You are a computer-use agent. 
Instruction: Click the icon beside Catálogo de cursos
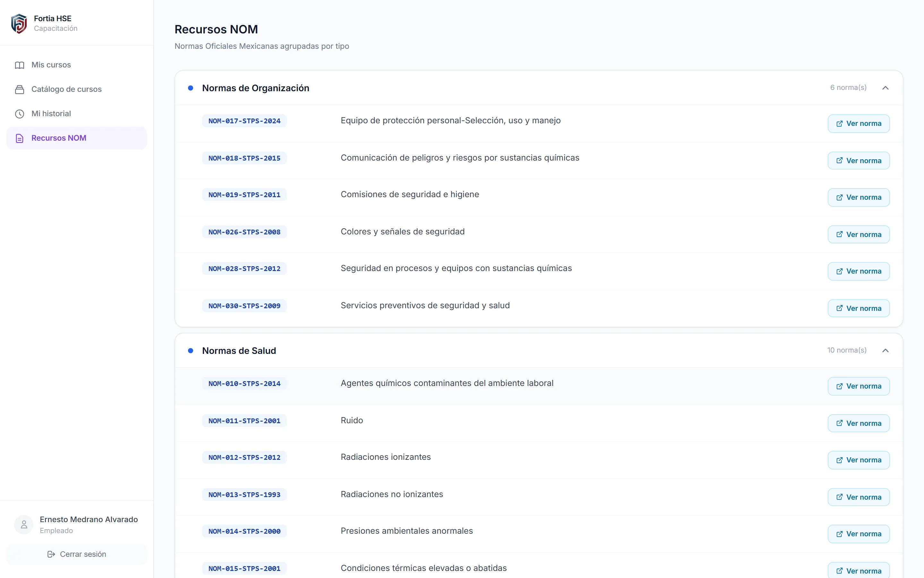pyautogui.click(x=20, y=90)
